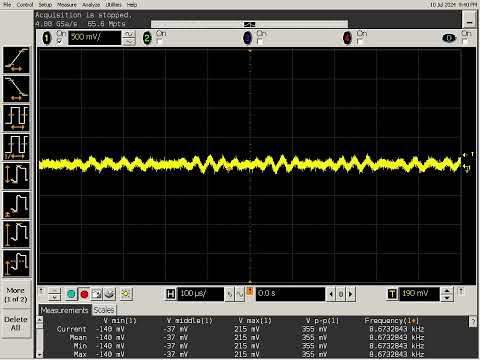Click the memory bar position indicator at top
Screen dimensions: 480x360
pyautogui.click(x=249, y=24)
